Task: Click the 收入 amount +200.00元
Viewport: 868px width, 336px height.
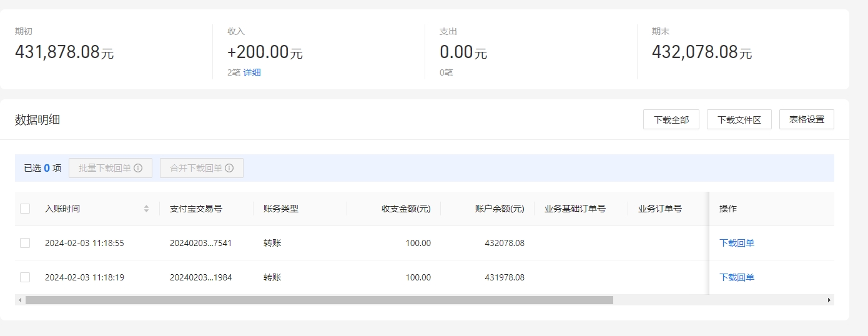Action: click(265, 52)
